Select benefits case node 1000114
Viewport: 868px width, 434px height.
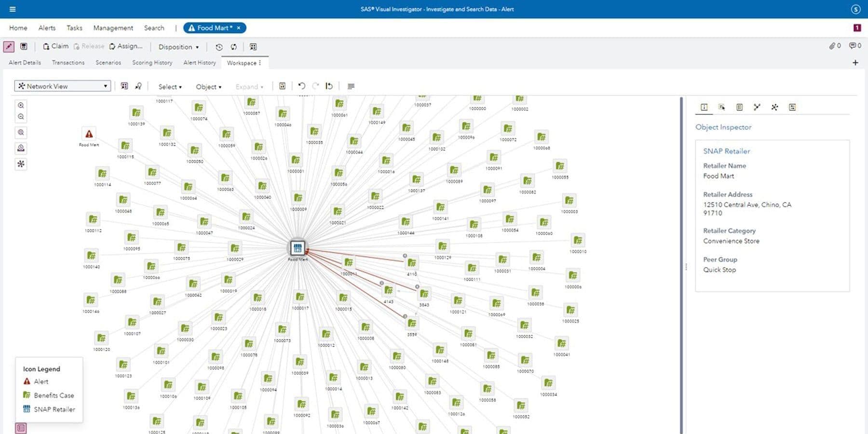coord(102,174)
